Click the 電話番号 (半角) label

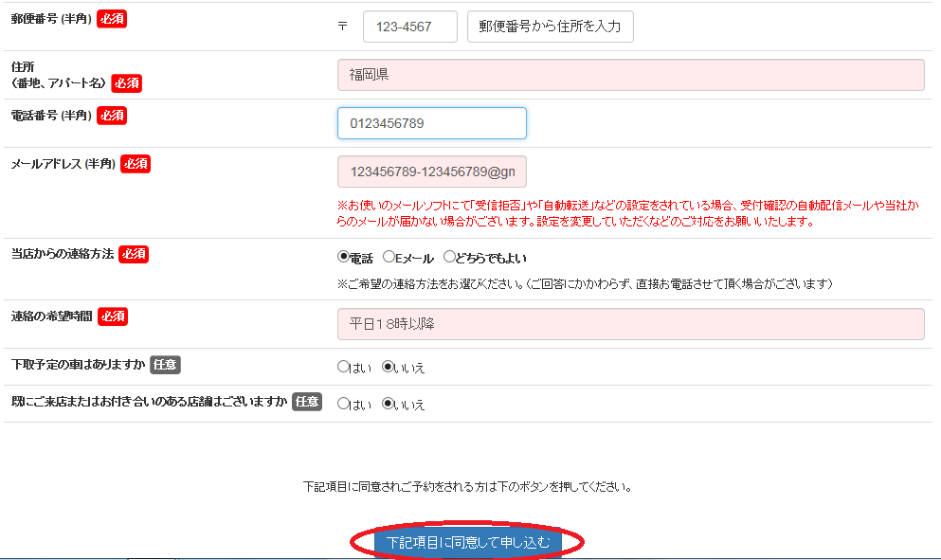click(x=51, y=116)
